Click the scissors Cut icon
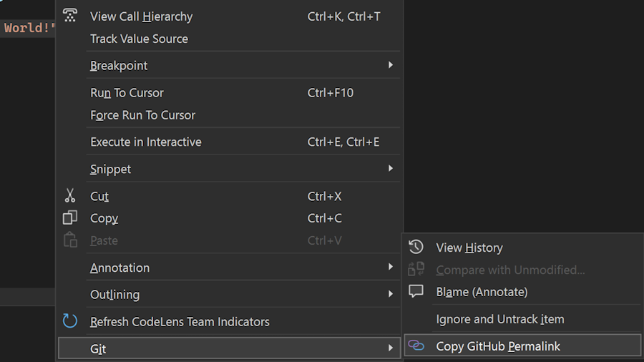The height and width of the screenshot is (362, 644). (70, 196)
